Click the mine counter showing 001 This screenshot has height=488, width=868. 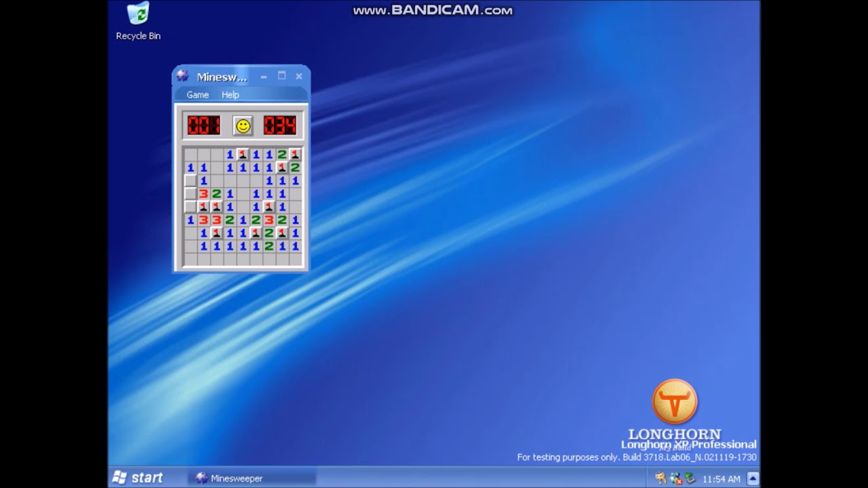click(x=204, y=125)
